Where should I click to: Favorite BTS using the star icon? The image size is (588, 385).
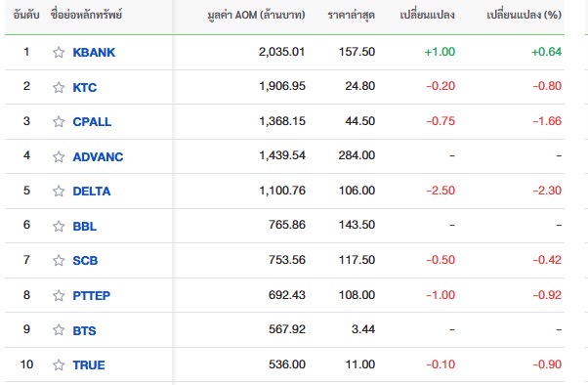pyautogui.click(x=59, y=330)
